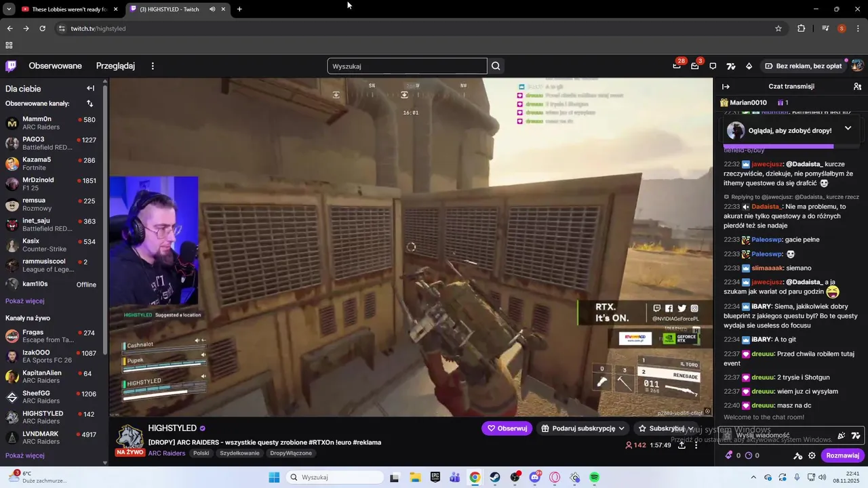868x488 pixels.
Task: Open Subskrybuj dropdown arrow
Action: pos(690,428)
